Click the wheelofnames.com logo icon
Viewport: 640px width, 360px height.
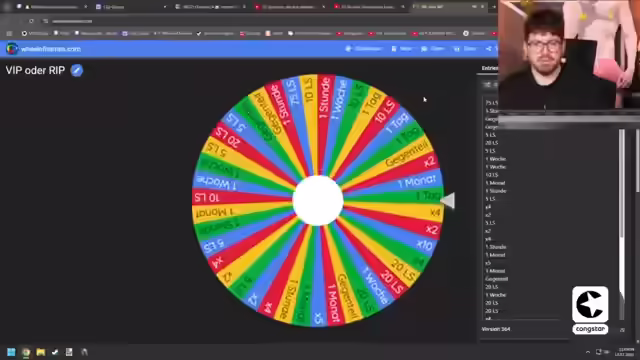[11, 49]
